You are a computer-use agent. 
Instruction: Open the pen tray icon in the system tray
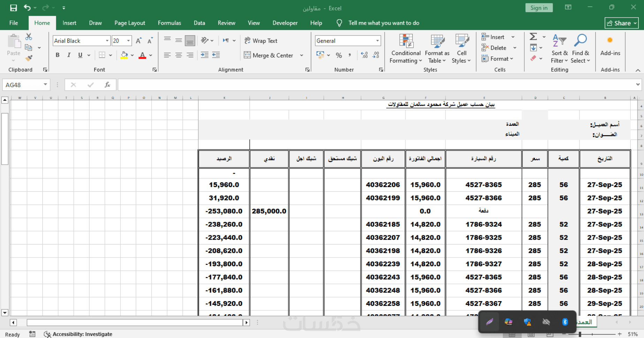(x=490, y=322)
